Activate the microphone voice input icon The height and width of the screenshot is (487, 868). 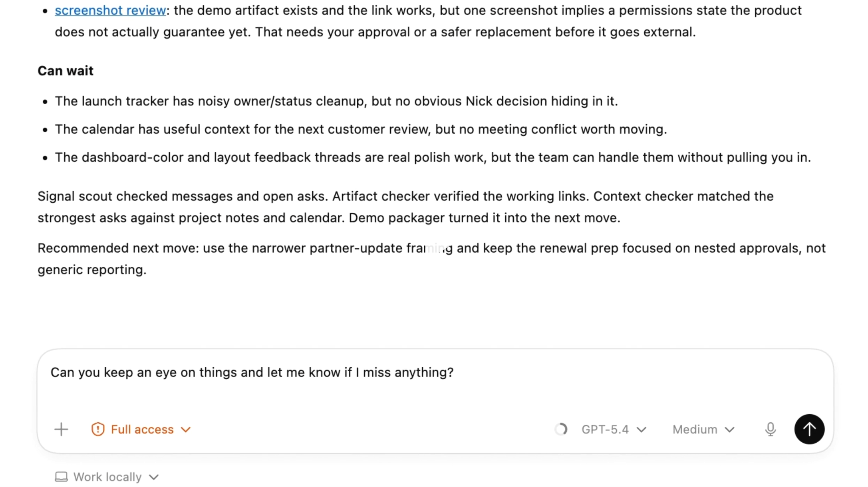(771, 429)
